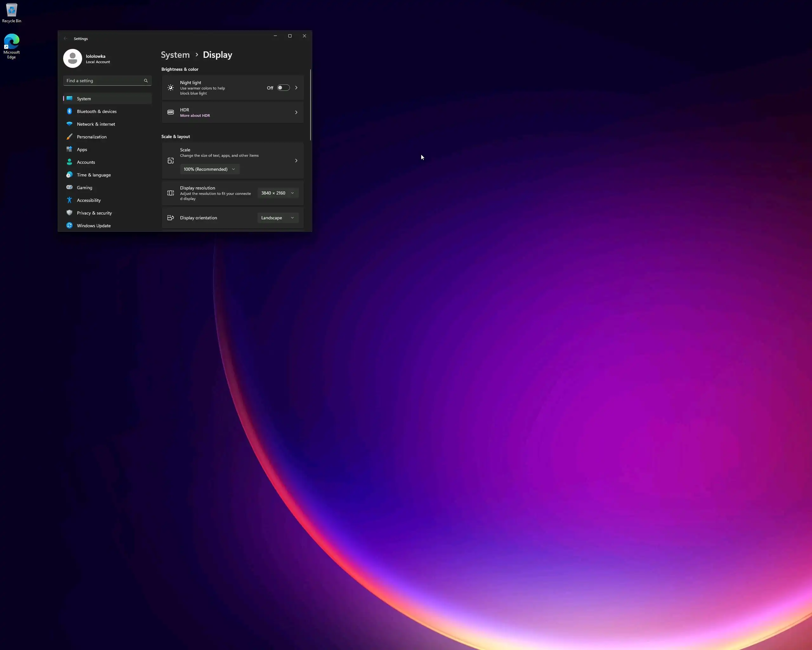Open the 100% (Recommended) scale dropdown

[x=209, y=169]
